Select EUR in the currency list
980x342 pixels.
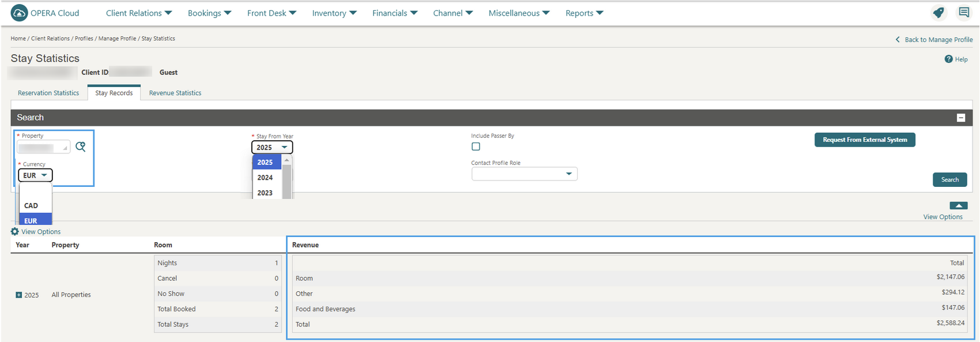tap(35, 220)
